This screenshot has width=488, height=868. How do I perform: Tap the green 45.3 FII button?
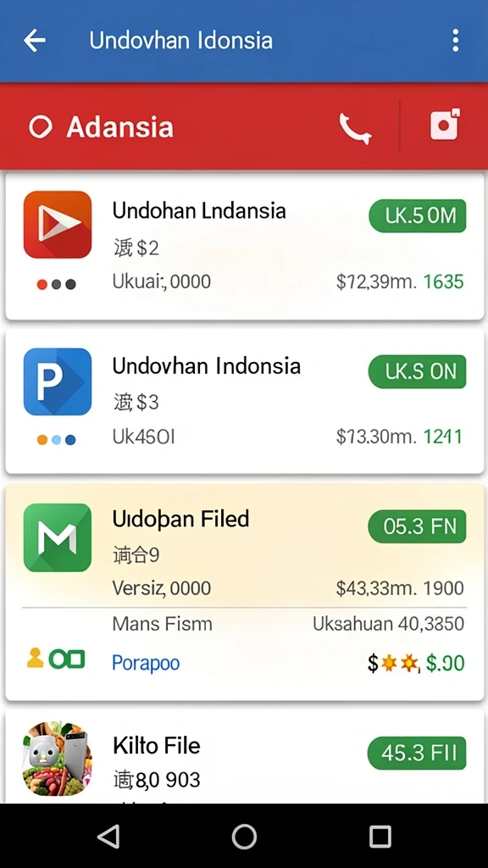[x=417, y=753]
